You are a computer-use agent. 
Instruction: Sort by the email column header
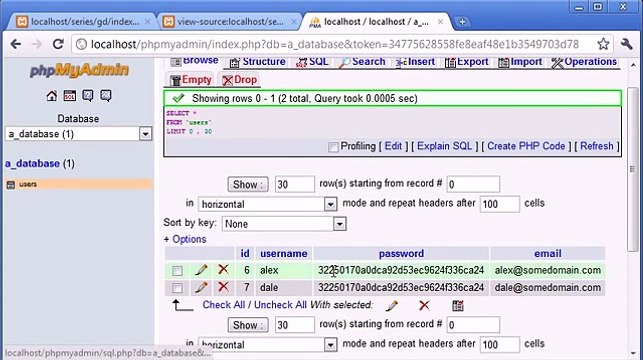[547, 253]
